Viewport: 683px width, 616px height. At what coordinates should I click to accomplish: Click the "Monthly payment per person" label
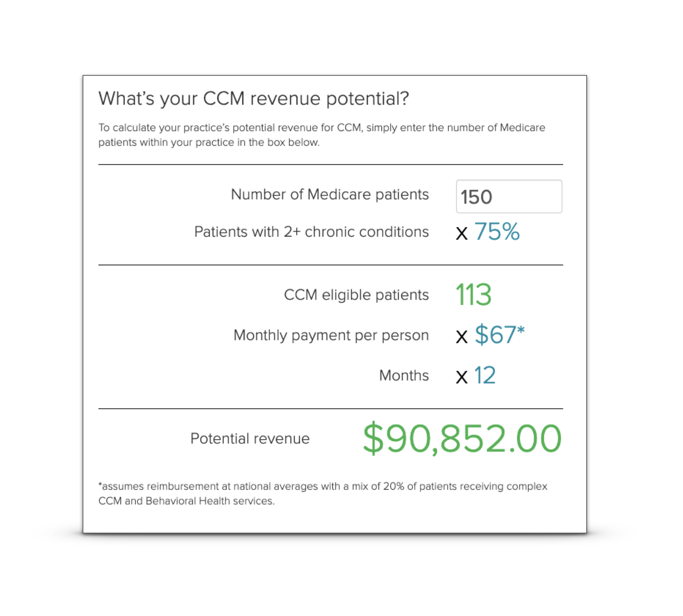[x=331, y=335]
